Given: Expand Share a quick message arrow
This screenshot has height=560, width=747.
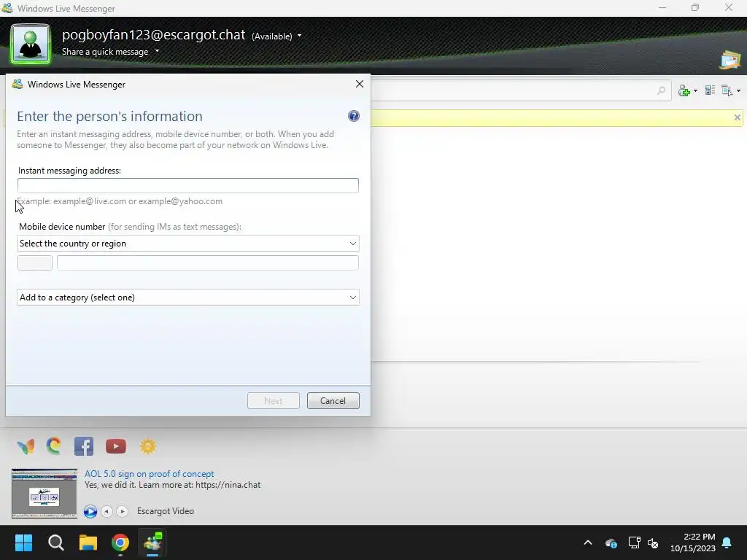Looking at the screenshot, I should coord(158,51).
